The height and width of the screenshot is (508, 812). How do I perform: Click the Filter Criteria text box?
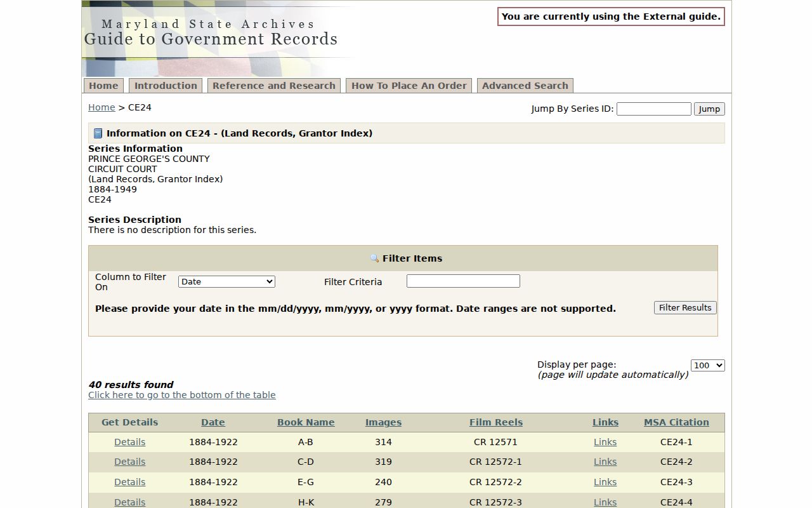463,281
